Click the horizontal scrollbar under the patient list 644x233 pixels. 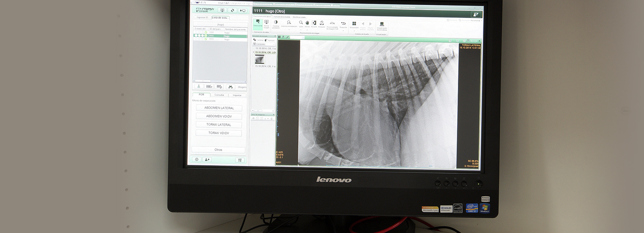[x=220, y=82]
